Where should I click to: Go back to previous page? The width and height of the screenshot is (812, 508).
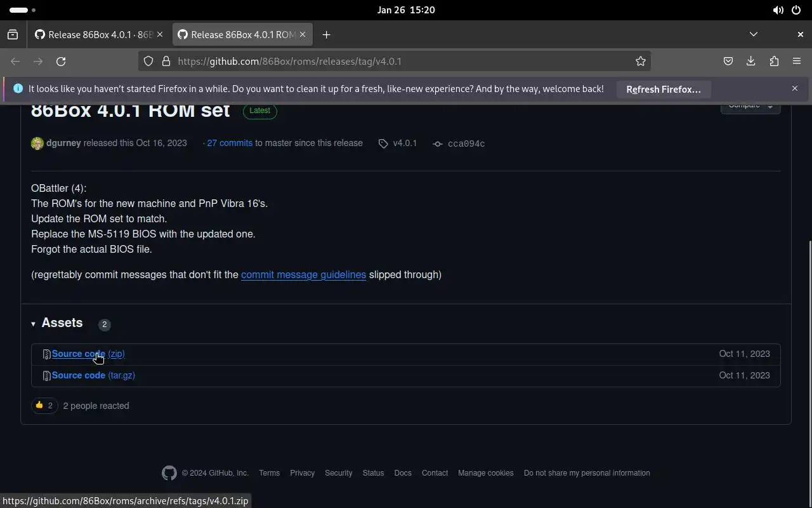(15, 62)
